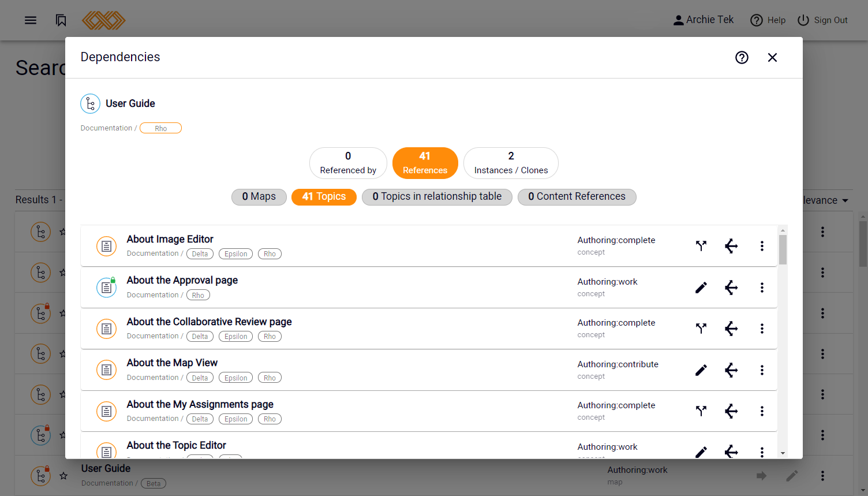This screenshot has height=496, width=868.
Task: Show dependencies arrow for About the Map View
Action: (731, 370)
